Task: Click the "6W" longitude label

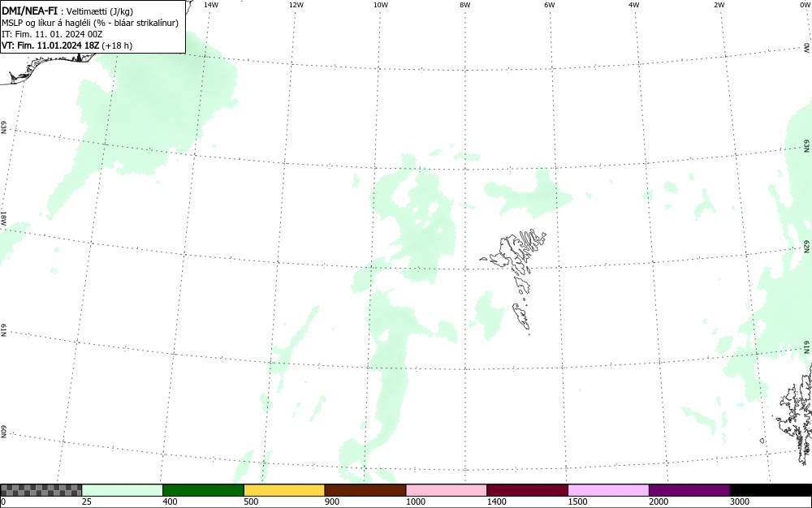Action: (550, 5)
